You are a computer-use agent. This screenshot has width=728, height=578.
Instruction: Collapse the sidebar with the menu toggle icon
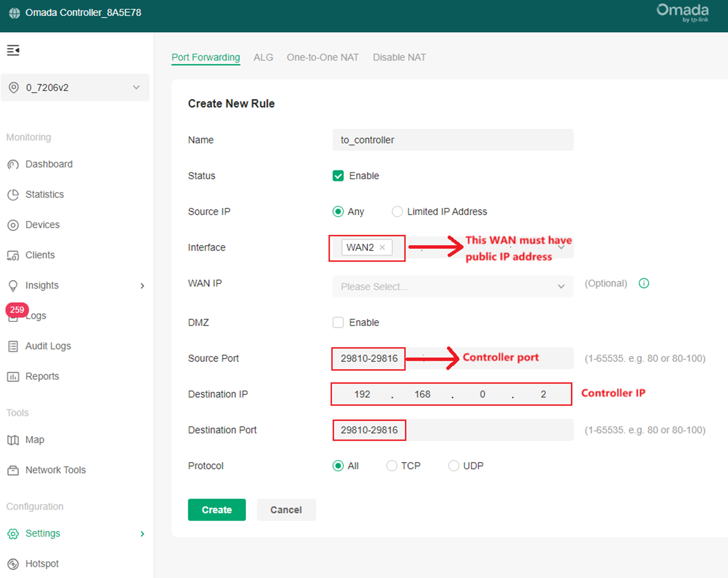coord(13,50)
